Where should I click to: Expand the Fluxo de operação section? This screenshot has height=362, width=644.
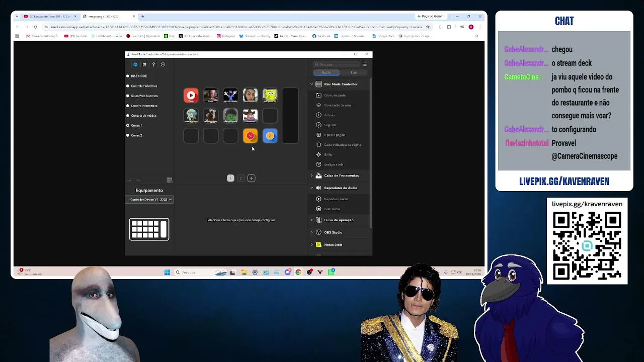pos(311,220)
